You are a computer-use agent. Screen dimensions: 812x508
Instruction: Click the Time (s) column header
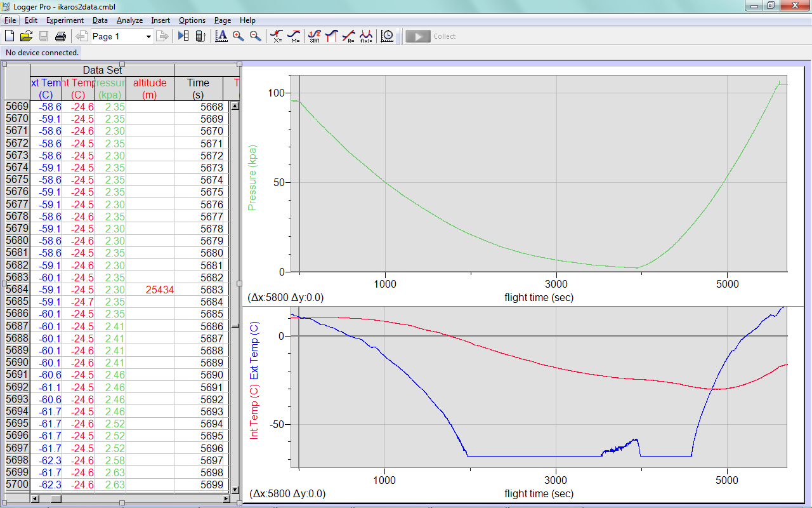click(198, 88)
